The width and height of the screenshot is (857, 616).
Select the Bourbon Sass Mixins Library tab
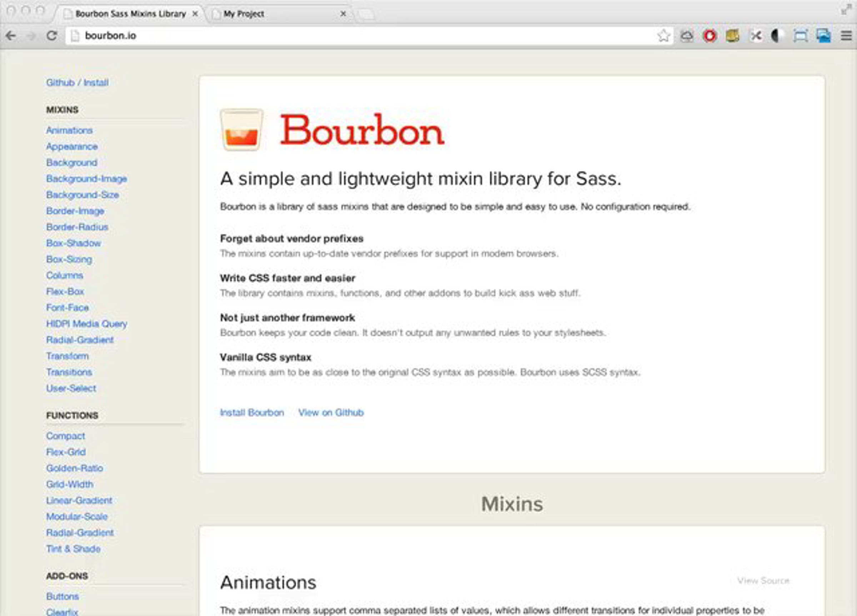130,14
